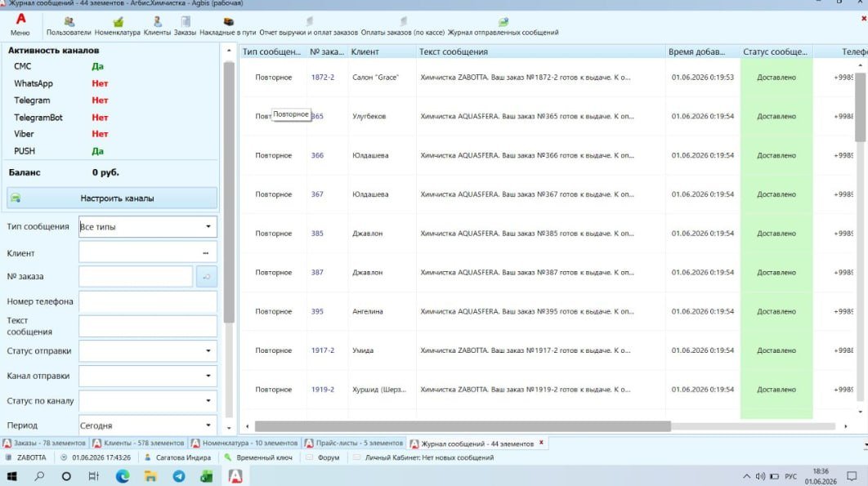Click the Текст сообщения input field
The width and height of the screenshot is (868, 486).
[148, 326]
